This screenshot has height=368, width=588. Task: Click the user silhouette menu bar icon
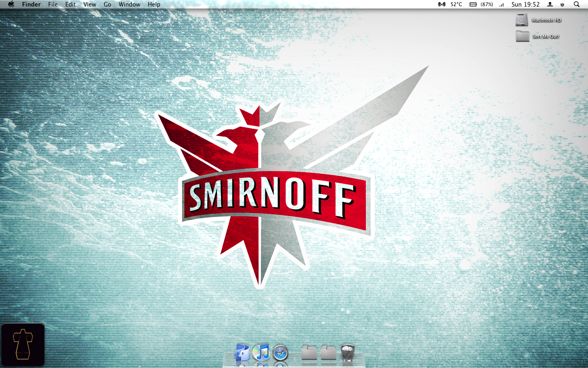550,4
